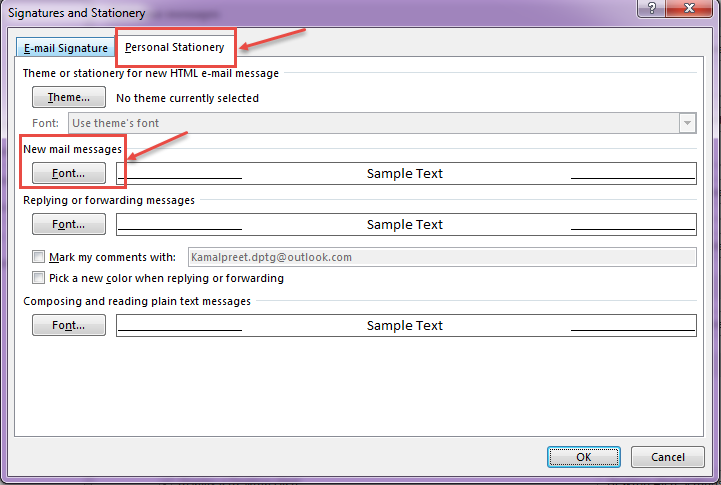The image size is (721, 485).
Task: Click the Signatures and Stationery title bar
Action: pyautogui.click(x=322, y=12)
